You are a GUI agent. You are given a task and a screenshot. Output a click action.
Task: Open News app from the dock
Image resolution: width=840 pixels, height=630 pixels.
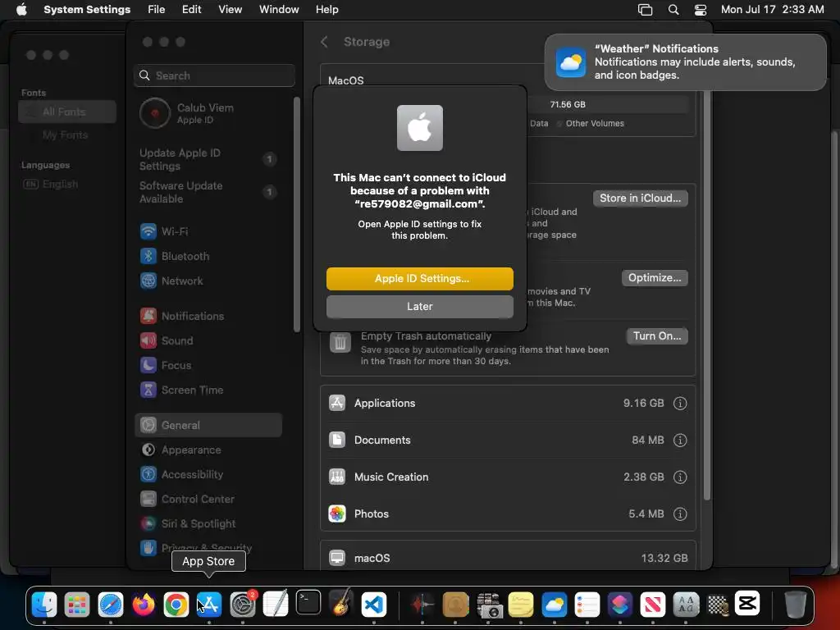pyautogui.click(x=653, y=605)
